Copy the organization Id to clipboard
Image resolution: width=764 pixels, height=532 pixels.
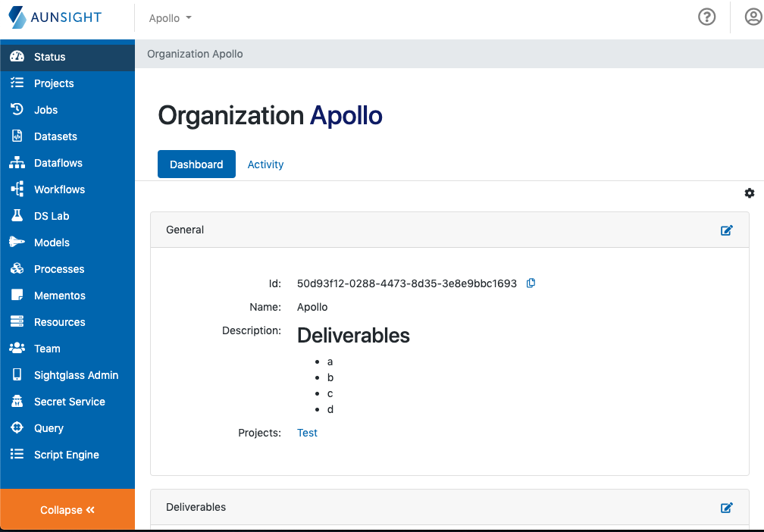click(531, 283)
